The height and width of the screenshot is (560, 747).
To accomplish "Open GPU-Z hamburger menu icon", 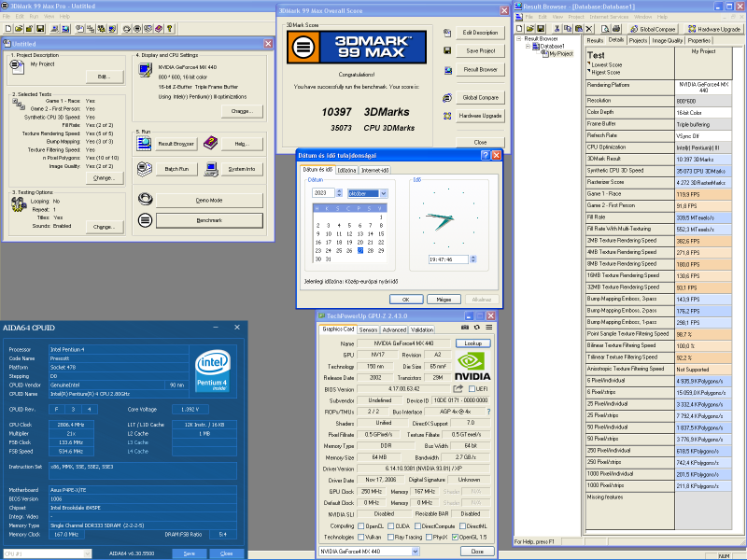I will pos(488,328).
